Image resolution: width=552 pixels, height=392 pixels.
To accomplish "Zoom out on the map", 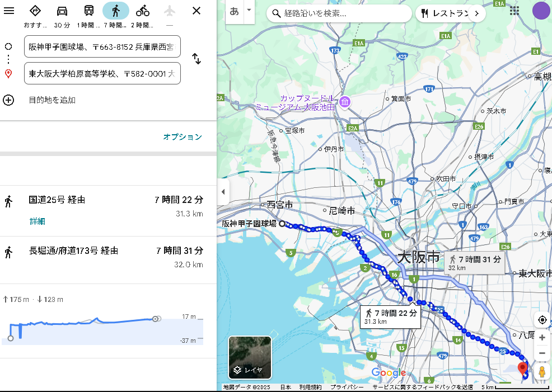I will tap(542, 353).
